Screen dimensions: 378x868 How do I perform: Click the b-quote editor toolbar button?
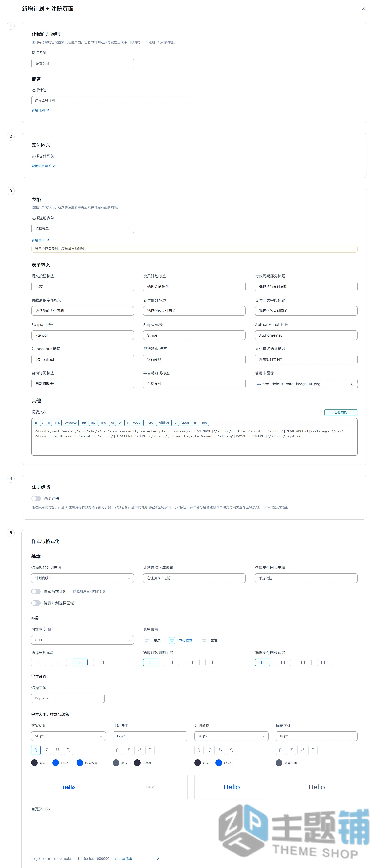(71, 422)
